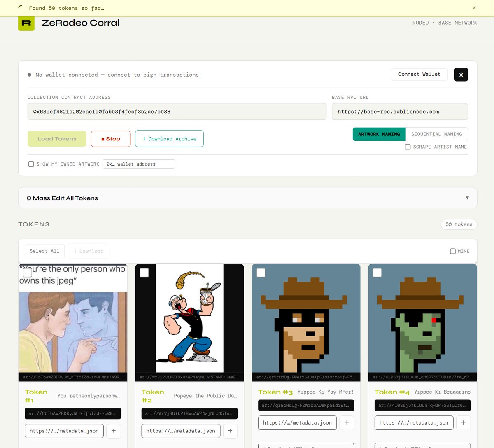Open the 'only person who owns this jpeg' thumbnail

coord(73,318)
